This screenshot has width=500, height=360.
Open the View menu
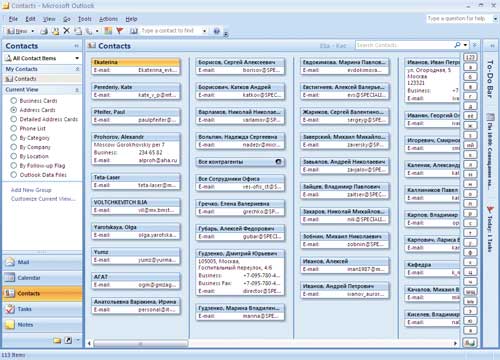click(x=49, y=19)
